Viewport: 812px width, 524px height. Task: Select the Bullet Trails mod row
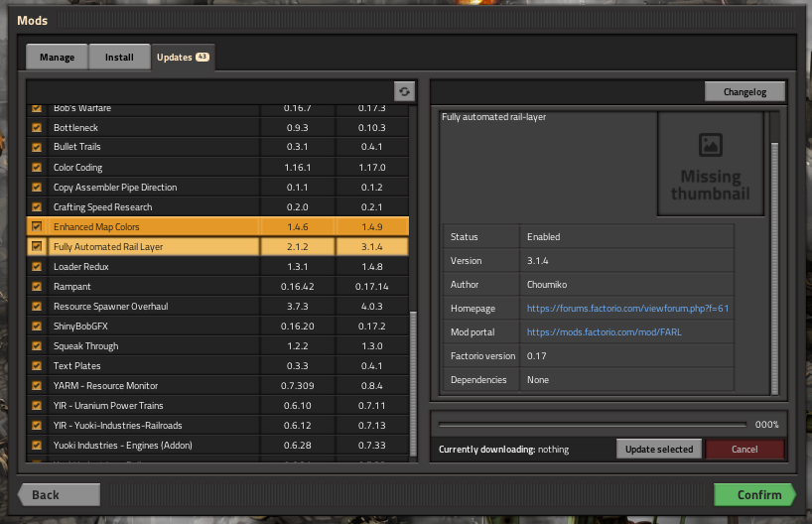(217, 147)
